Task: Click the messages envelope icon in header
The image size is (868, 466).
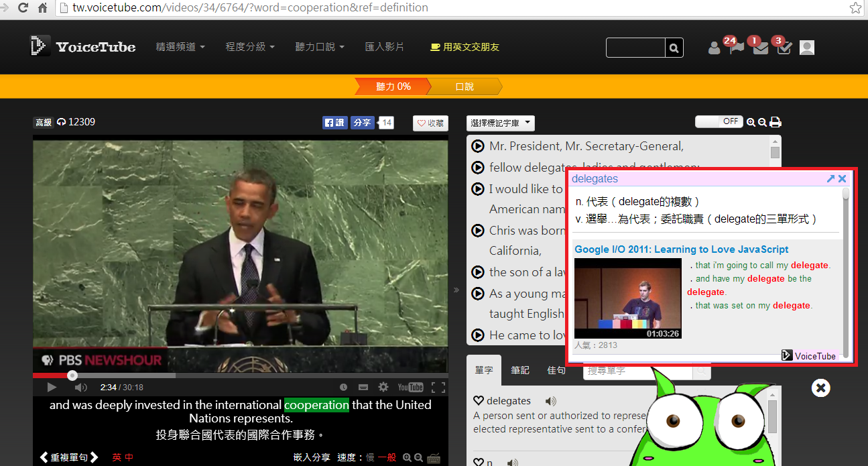Action: [760, 48]
